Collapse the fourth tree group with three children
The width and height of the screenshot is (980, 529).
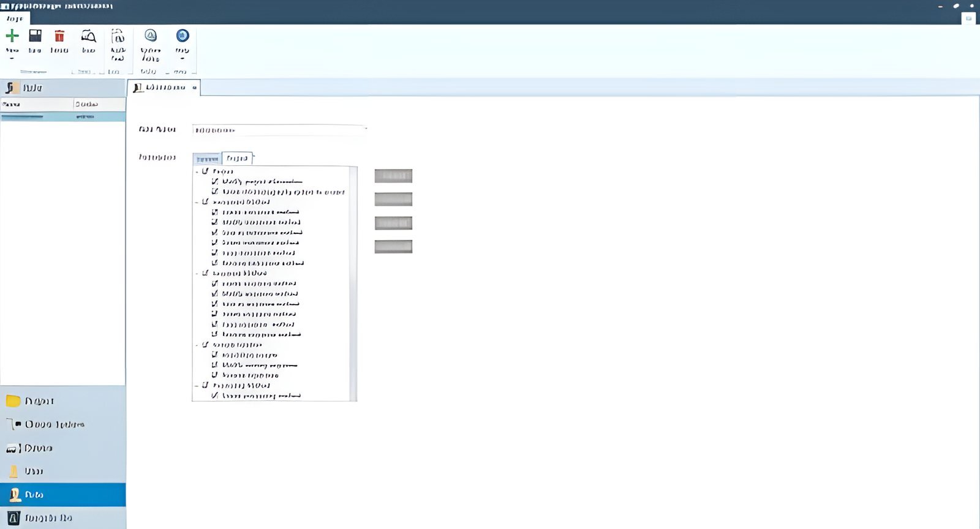point(197,345)
